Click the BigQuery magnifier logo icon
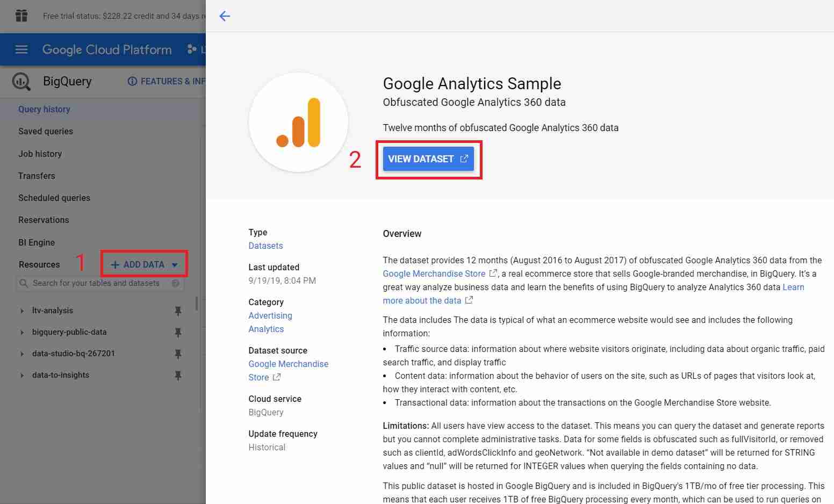The width and height of the screenshot is (834, 504). click(21, 81)
